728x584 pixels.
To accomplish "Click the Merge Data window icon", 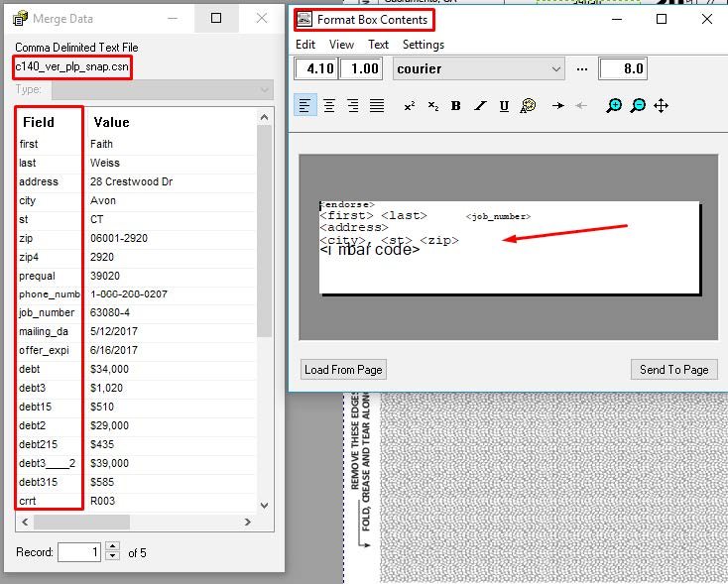I will click(20, 19).
